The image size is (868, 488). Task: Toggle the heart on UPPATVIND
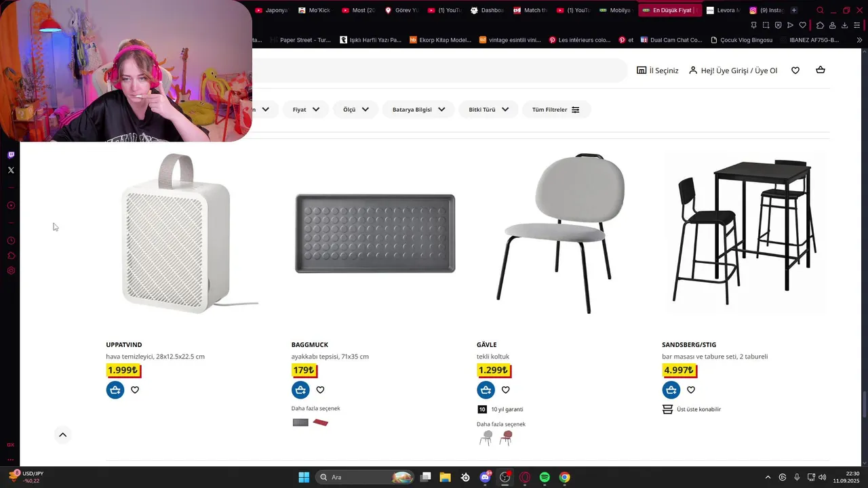(135, 390)
